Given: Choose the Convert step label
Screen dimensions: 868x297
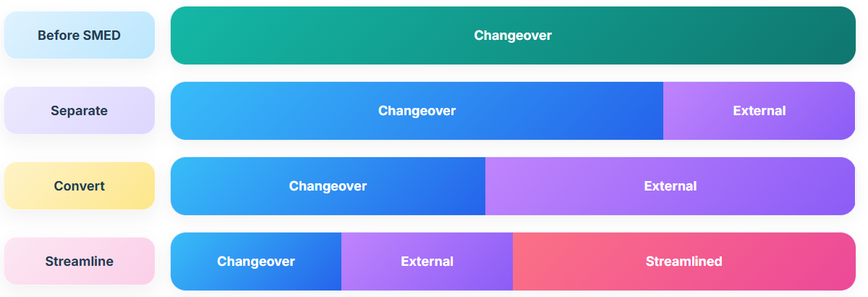Looking at the screenshot, I should 80,186.
